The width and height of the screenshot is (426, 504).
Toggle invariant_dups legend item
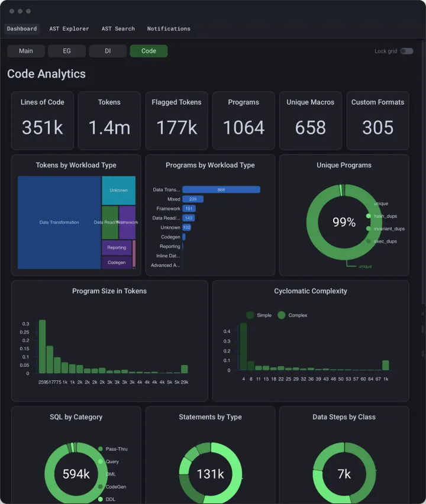click(386, 228)
